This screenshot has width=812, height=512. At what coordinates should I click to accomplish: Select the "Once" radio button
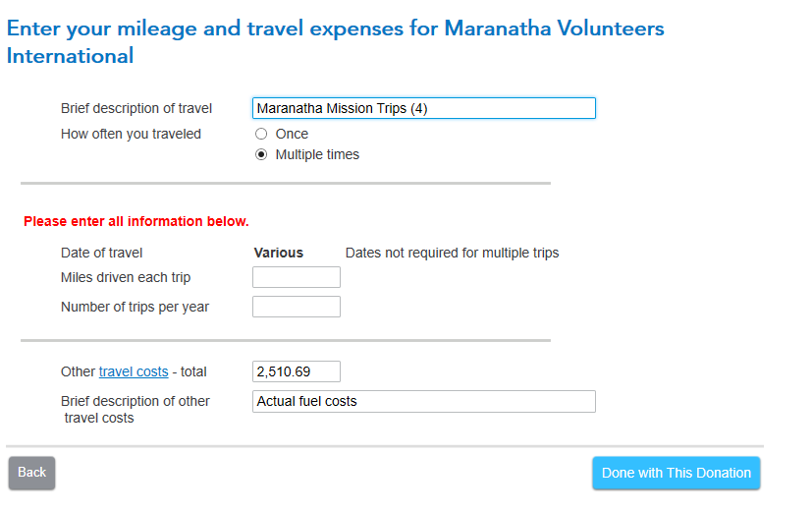(x=261, y=134)
